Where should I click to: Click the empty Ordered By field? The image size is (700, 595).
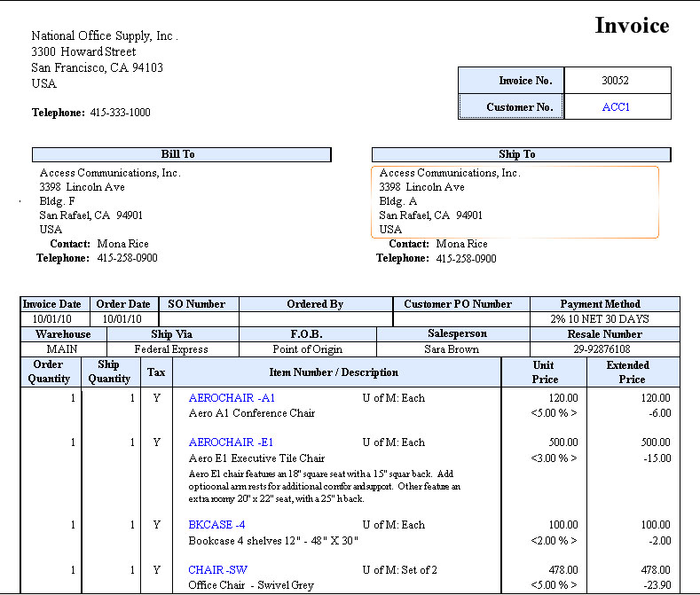pyautogui.click(x=315, y=319)
